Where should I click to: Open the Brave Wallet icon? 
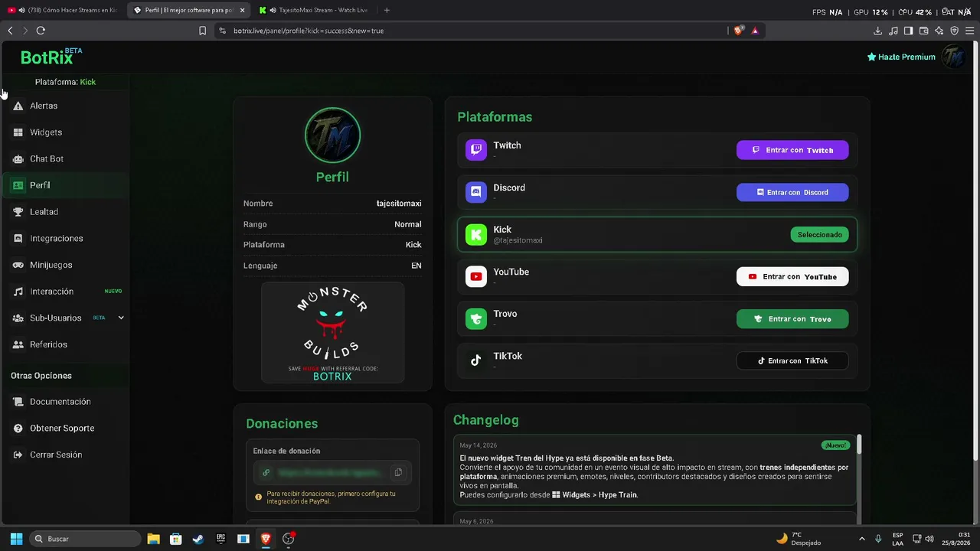[923, 31]
